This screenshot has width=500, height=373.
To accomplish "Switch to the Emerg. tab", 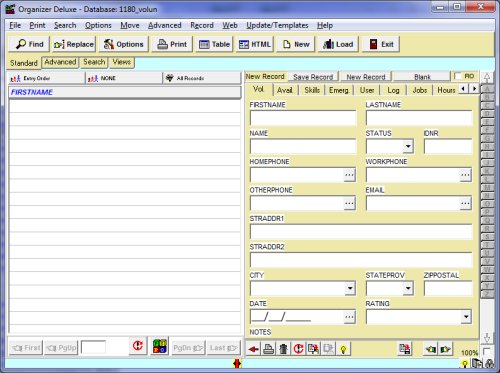I will (x=339, y=90).
